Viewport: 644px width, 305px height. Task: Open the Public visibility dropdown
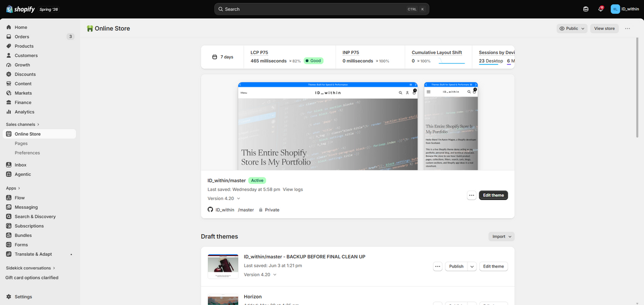572,28
